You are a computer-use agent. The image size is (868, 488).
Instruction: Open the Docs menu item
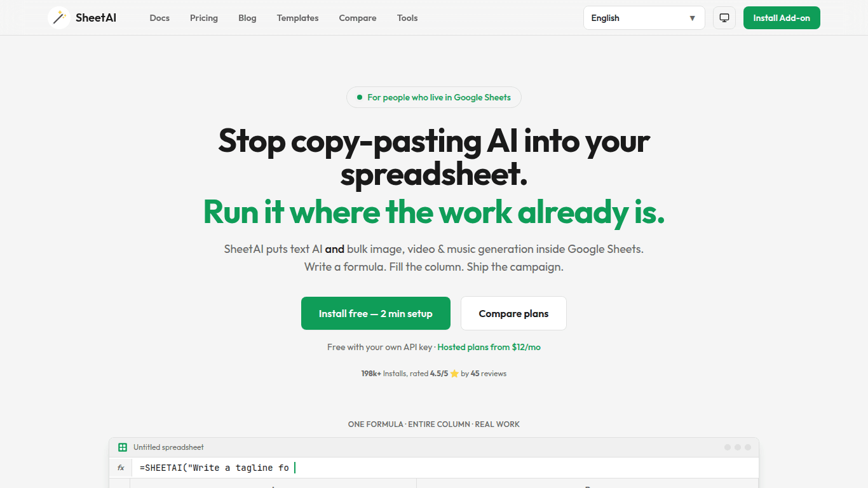pos(159,18)
